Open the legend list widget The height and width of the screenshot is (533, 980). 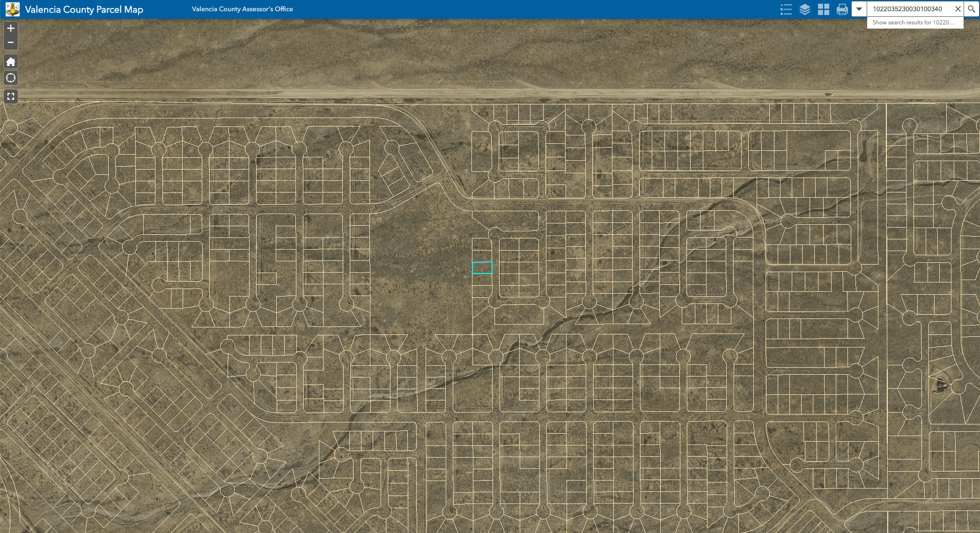[x=786, y=9]
